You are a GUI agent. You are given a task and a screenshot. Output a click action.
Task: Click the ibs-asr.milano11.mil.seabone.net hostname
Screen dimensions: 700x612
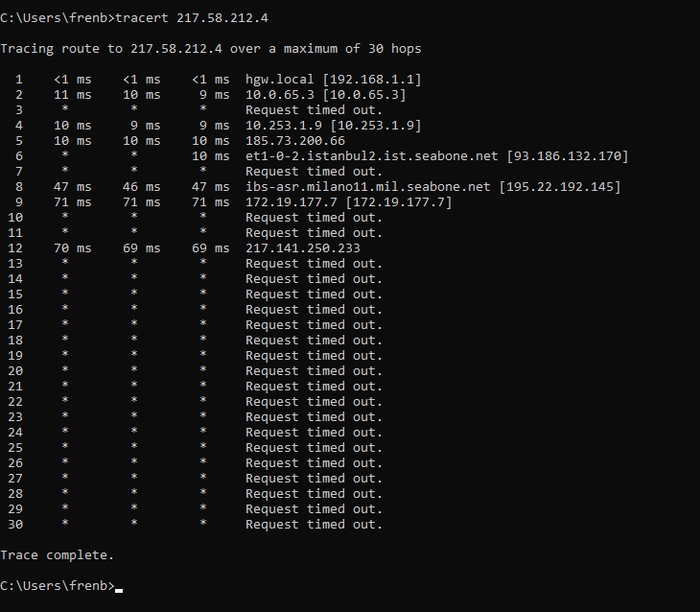point(368,187)
